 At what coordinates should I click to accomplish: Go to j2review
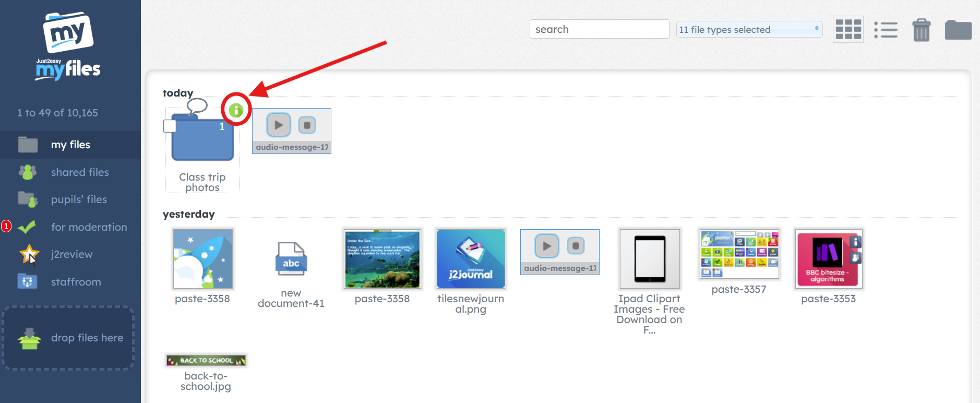70,254
